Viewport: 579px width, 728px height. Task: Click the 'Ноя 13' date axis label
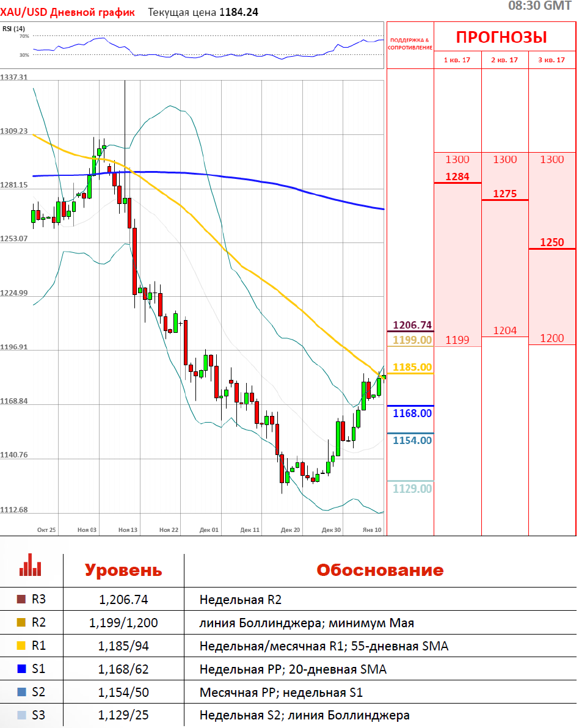[128, 530]
